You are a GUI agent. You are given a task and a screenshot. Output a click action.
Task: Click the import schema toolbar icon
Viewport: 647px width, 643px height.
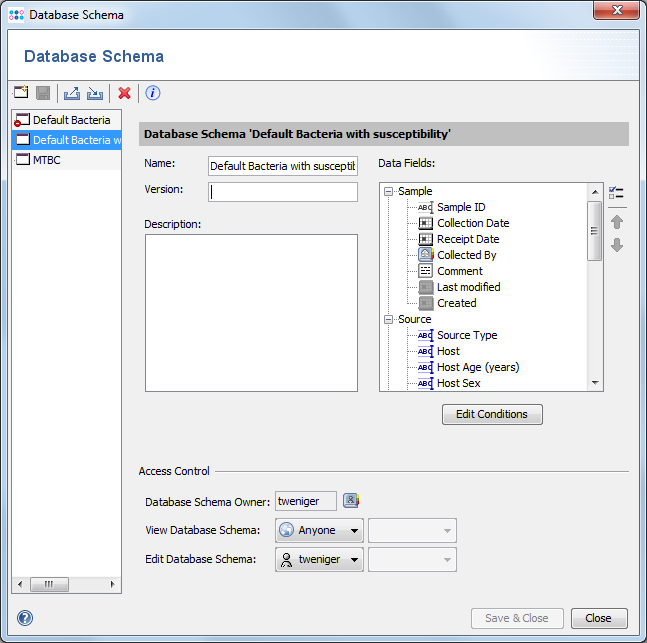pyautogui.click(x=95, y=93)
